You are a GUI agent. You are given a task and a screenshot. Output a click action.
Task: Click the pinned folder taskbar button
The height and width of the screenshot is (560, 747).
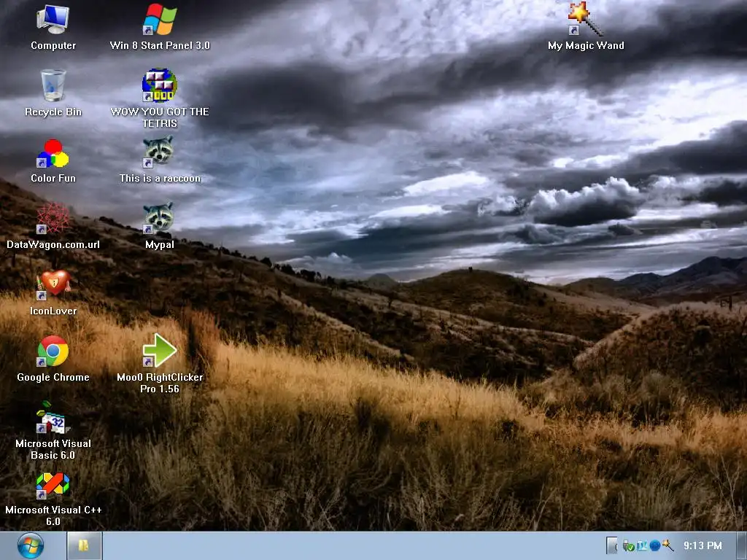point(85,545)
